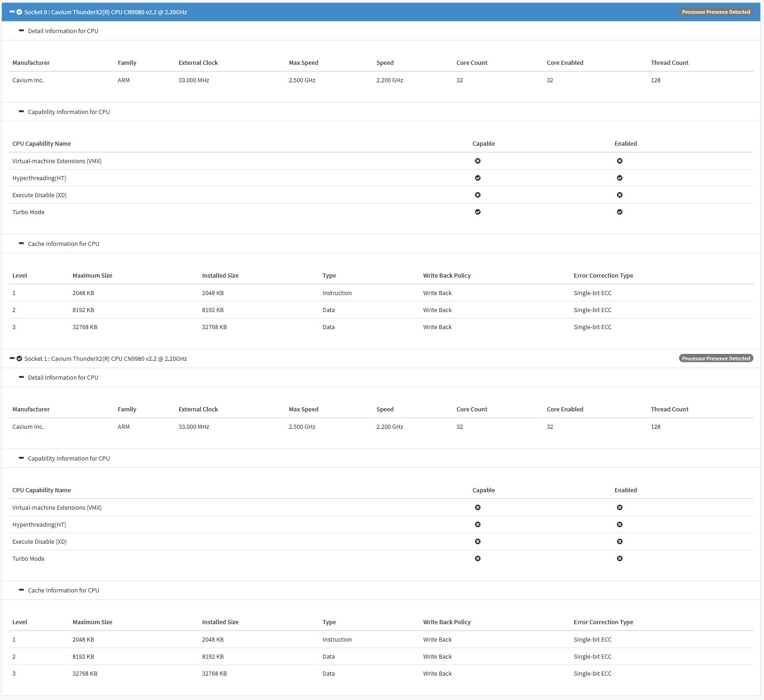Click Socket 0 Family value ARM
The height and width of the screenshot is (700, 764).
[x=124, y=80]
